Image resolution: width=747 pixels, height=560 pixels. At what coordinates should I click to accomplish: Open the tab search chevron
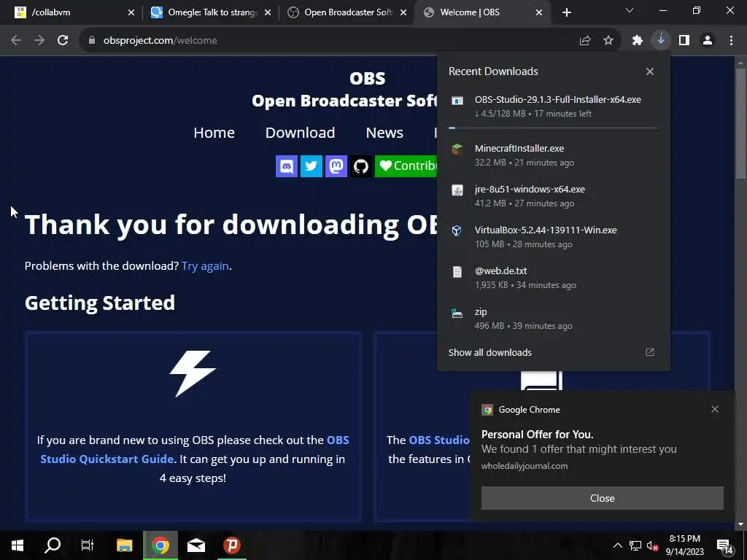(x=630, y=10)
